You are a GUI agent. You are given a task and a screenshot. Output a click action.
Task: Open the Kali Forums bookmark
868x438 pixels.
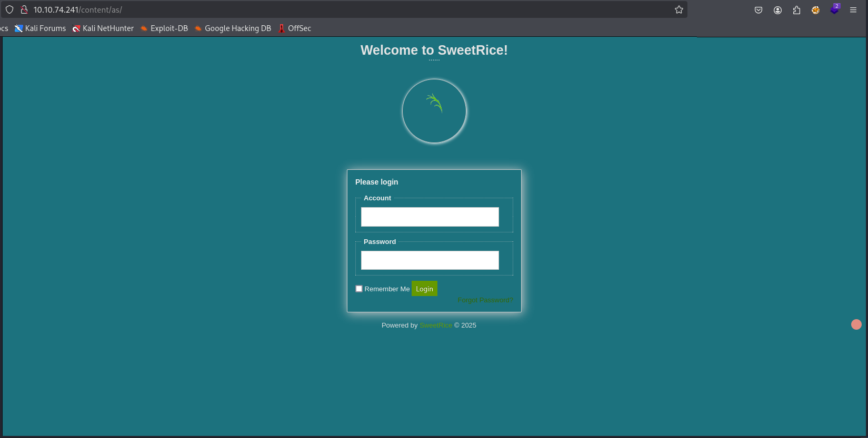(x=41, y=28)
